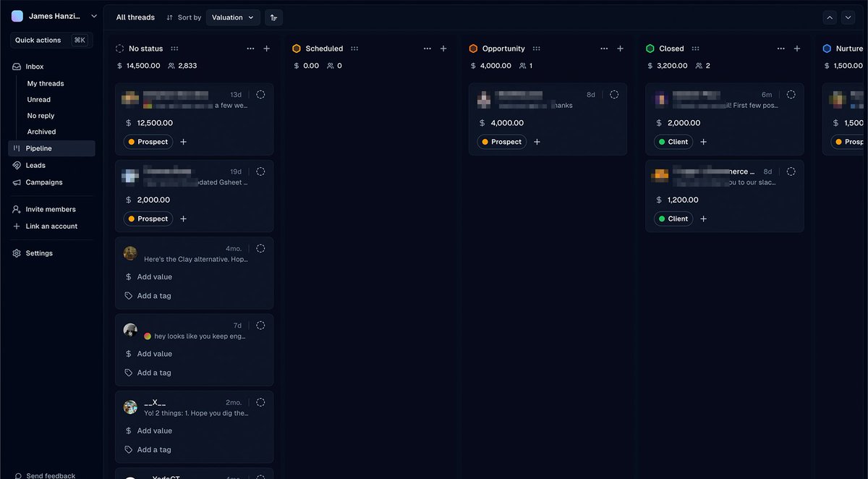Select Pipeline in the sidebar
Viewport: 868px width, 479px height.
click(40, 148)
